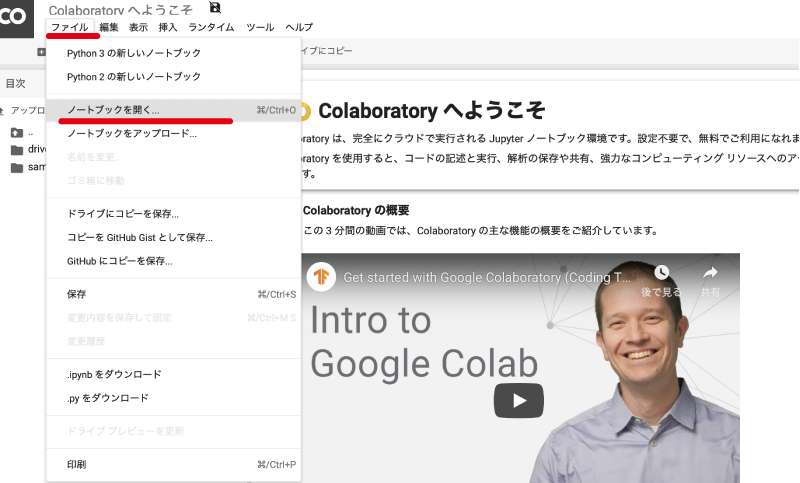Screen dimensions: 800x483
Task: Open the drive folder in file tree
Action: click(x=28, y=149)
